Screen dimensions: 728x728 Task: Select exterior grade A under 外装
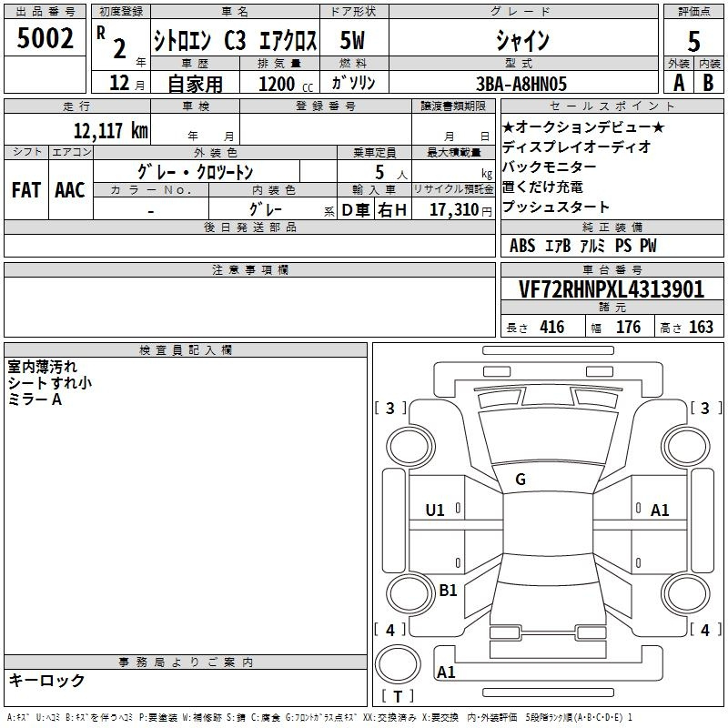point(679,83)
